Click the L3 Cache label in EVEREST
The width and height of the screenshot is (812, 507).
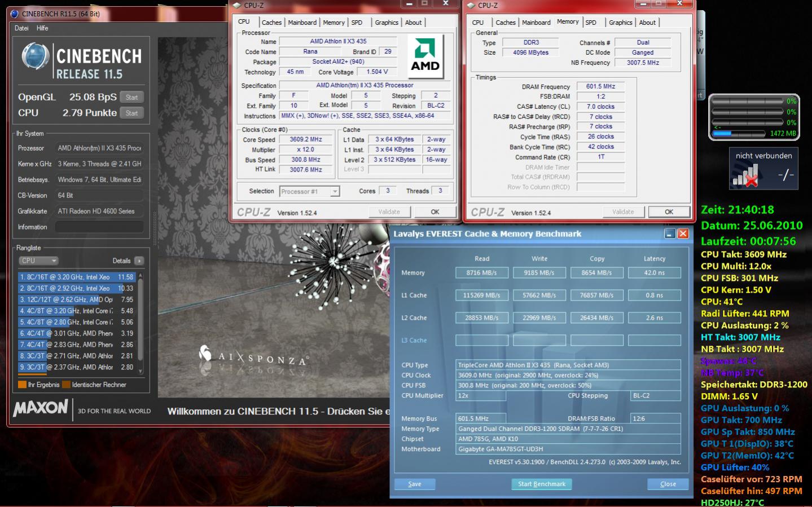click(414, 340)
